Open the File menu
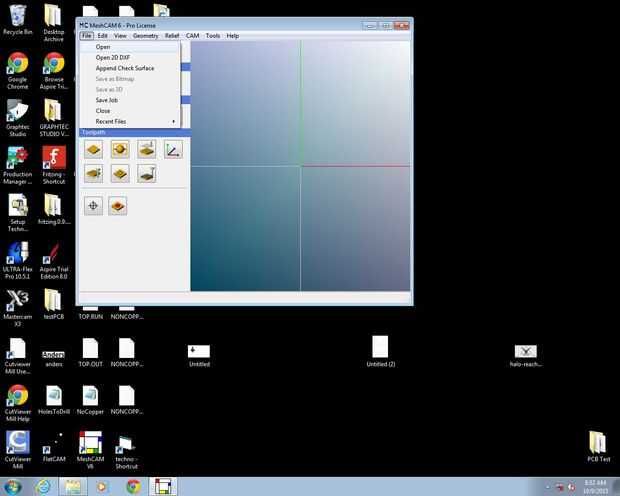This screenshot has width=620, height=496. (86, 36)
